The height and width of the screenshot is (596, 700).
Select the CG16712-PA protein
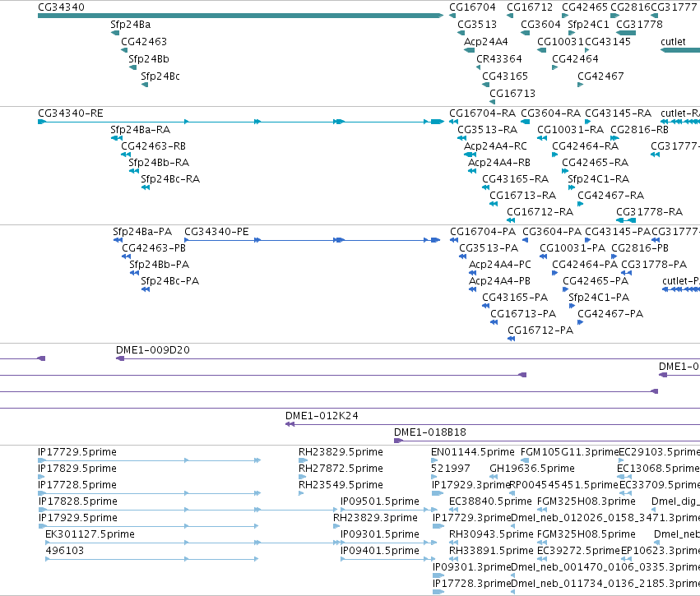pyautogui.click(x=511, y=339)
